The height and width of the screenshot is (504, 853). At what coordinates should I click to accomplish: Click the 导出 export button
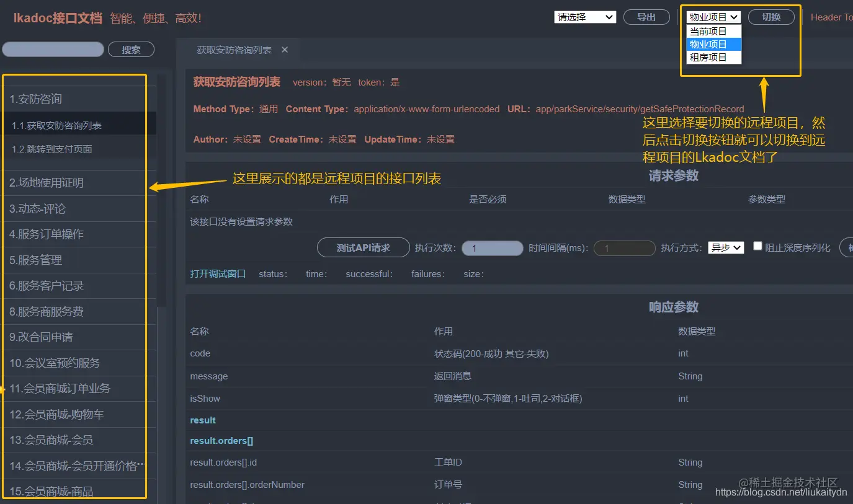646,17
